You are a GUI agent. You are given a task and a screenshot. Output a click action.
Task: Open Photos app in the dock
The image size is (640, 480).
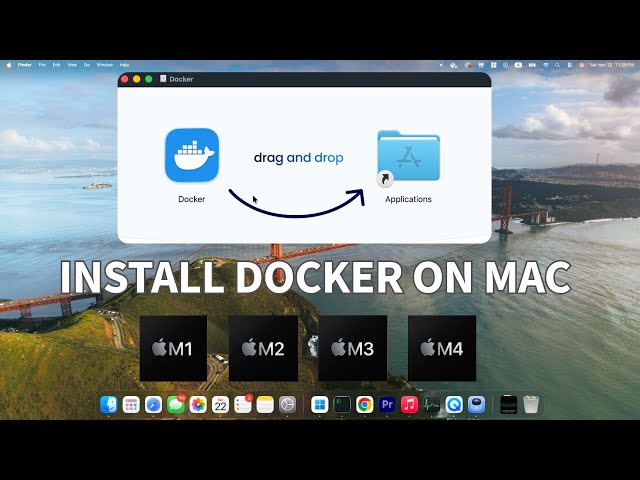[x=198, y=404]
